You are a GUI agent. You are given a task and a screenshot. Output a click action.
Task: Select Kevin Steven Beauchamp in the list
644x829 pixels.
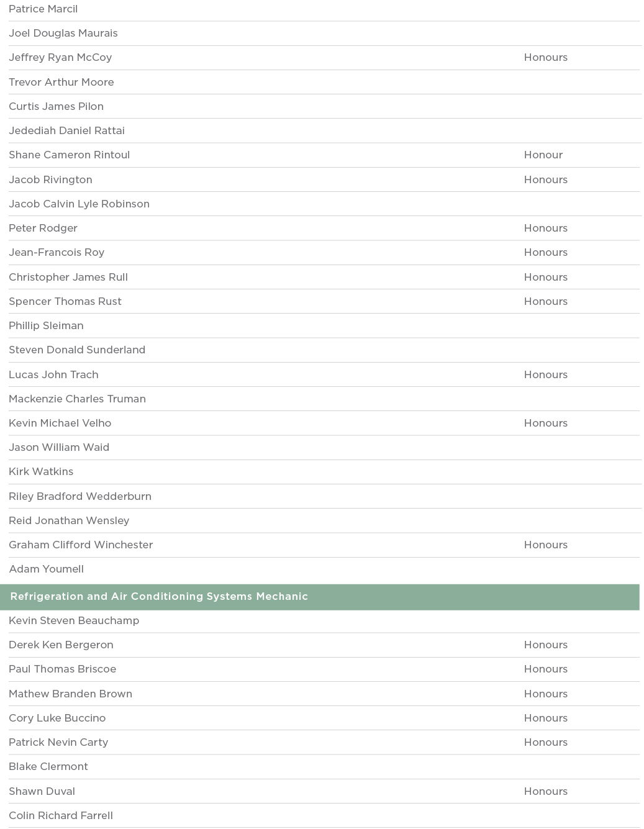[74, 621]
